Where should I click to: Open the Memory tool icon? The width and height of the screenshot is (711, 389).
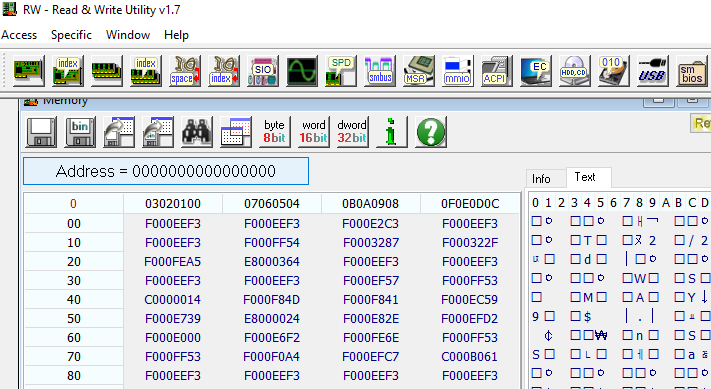click(x=107, y=71)
